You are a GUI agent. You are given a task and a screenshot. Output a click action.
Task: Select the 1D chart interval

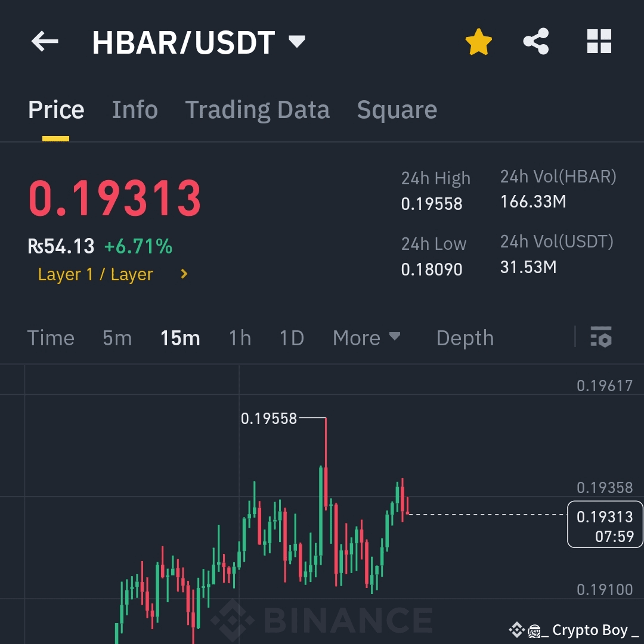tap(292, 338)
